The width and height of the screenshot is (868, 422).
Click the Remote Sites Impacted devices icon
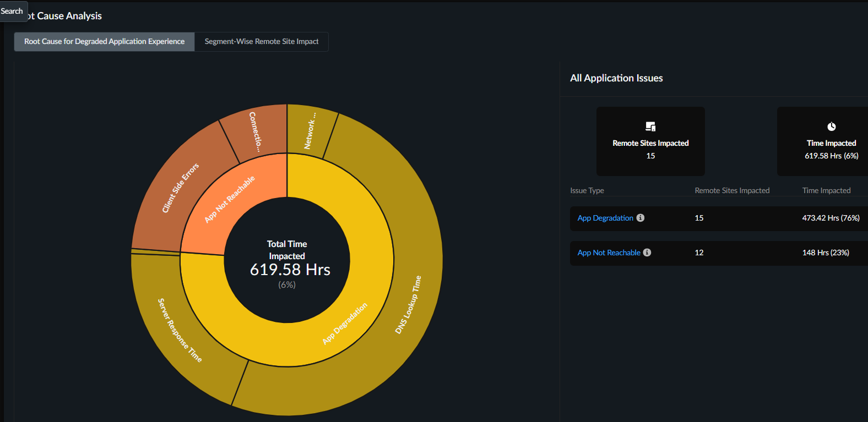tap(650, 127)
